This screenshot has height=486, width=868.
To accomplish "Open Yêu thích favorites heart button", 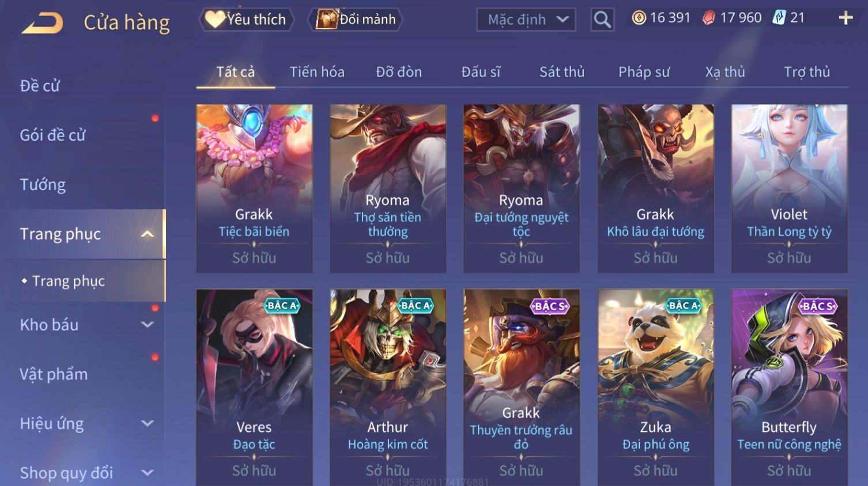I will (246, 20).
